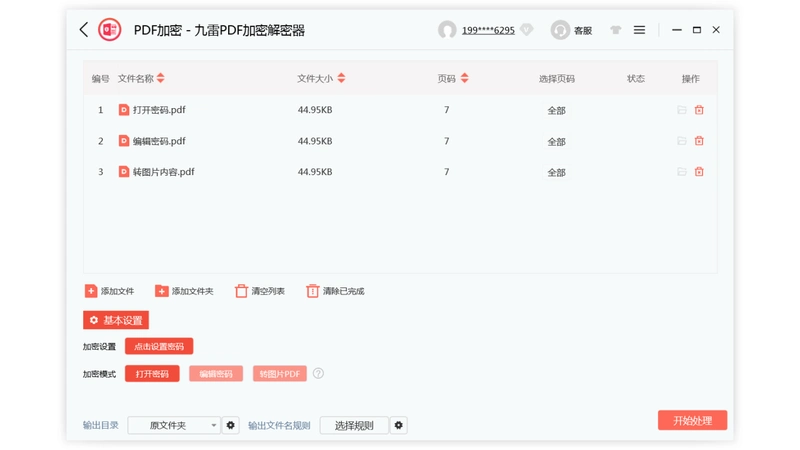The image size is (800, 450).
Task: Click 点击设置密码 button
Action: [159, 346]
